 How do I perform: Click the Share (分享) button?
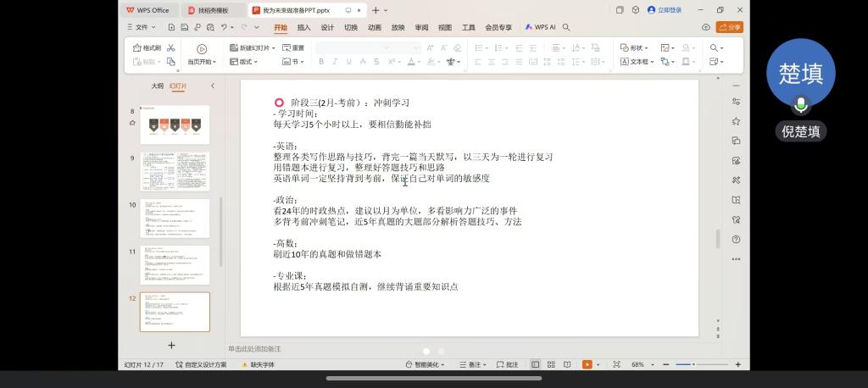tap(729, 27)
